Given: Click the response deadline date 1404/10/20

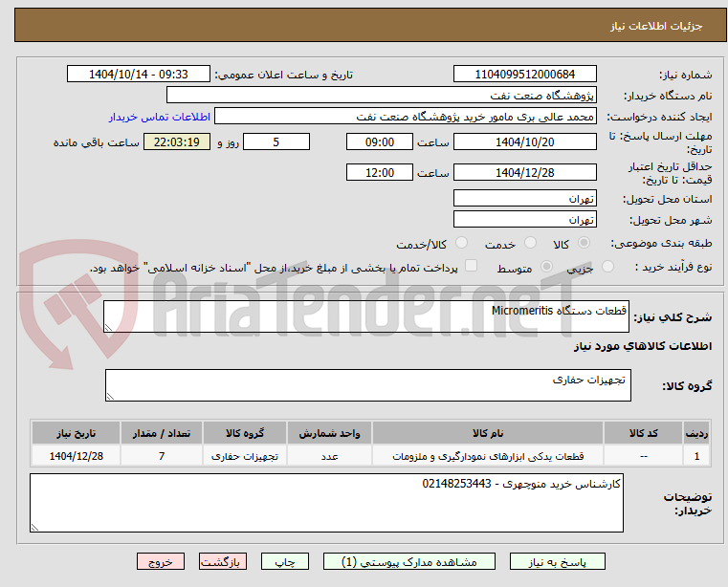Looking at the screenshot, I should pyautogui.click(x=524, y=142).
